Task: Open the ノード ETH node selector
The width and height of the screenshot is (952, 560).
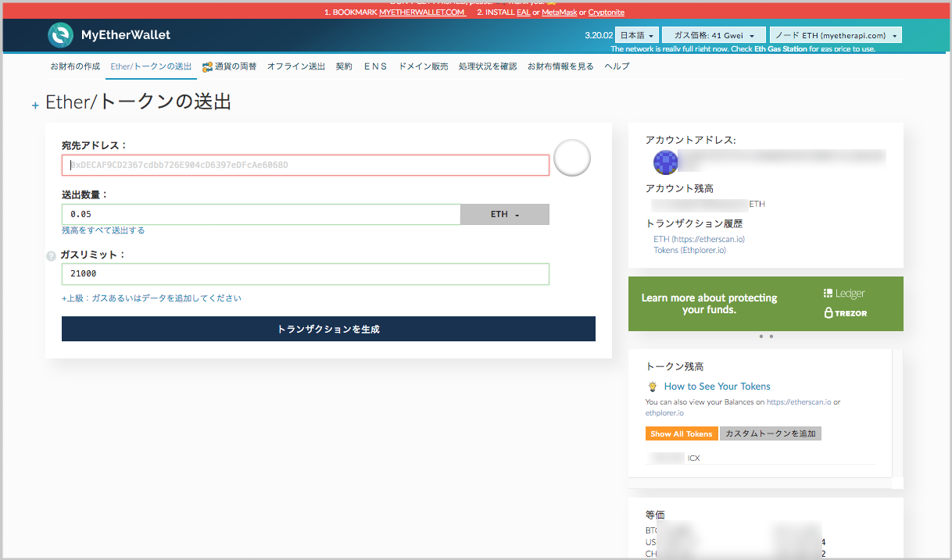Action: pyautogui.click(x=835, y=35)
